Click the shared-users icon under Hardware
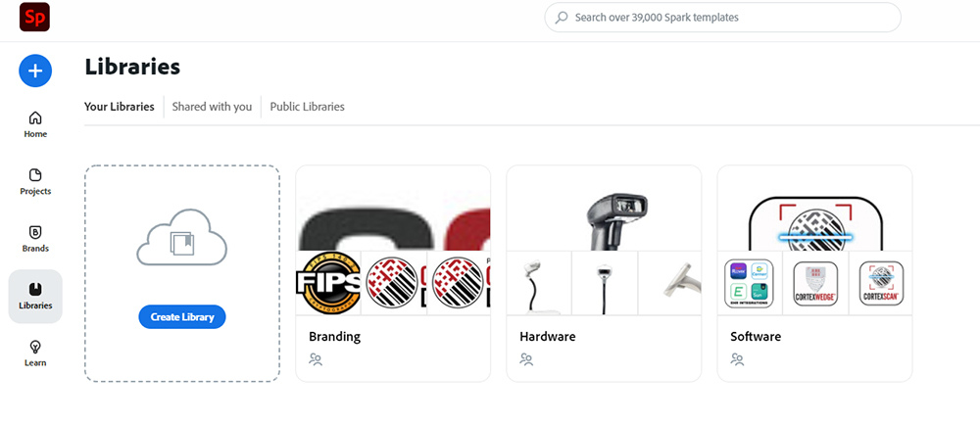The width and height of the screenshot is (980, 423). [526, 359]
